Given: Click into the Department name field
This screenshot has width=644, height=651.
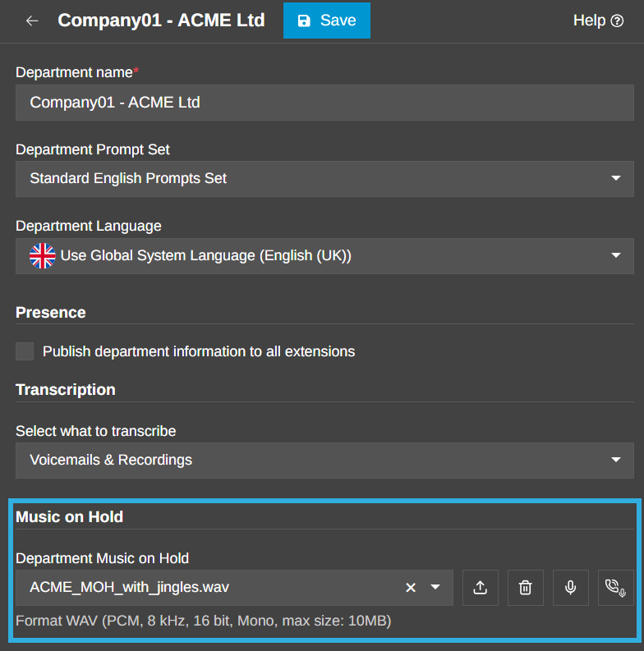Looking at the screenshot, I should 324,103.
